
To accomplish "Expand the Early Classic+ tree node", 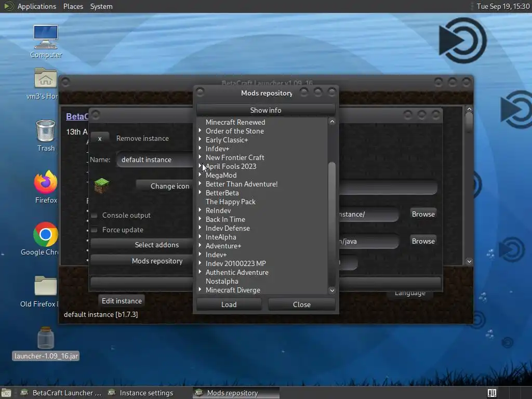I will point(200,139).
